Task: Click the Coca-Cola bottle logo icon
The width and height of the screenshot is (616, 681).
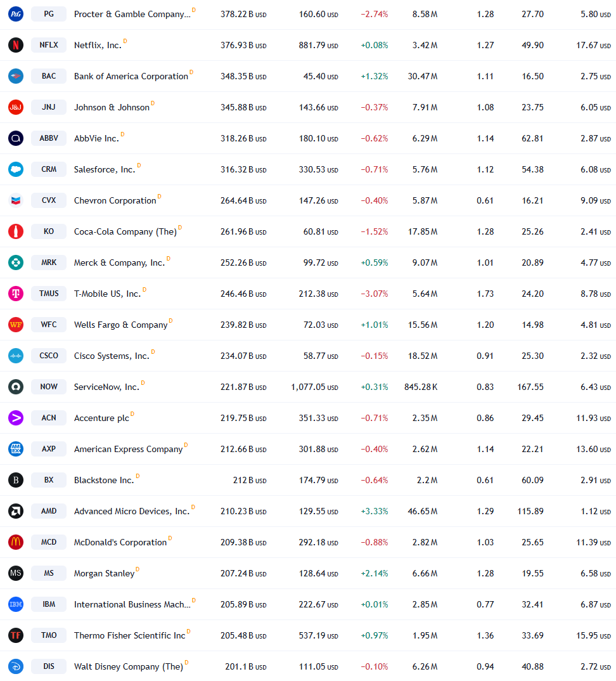Action: point(16,231)
